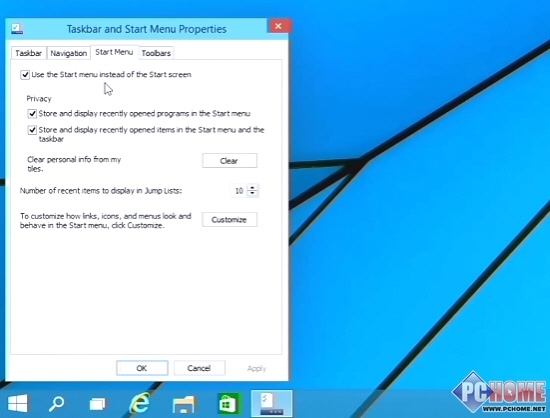Open File Explorer from the taskbar
The image size is (550, 418).
[184, 404]
